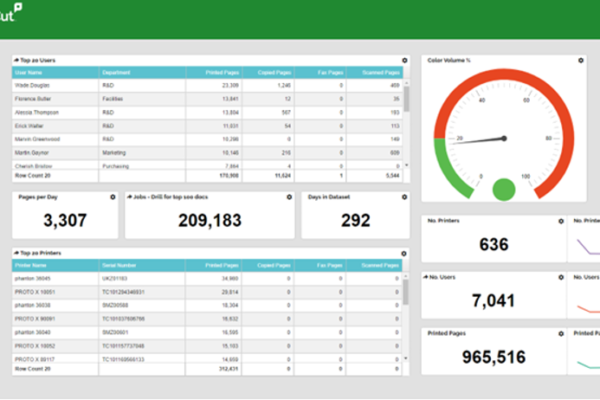Viewport: 600px width, 400px height.
Task: Sort users table by Printed Pages column
Action: pos(223,73)
